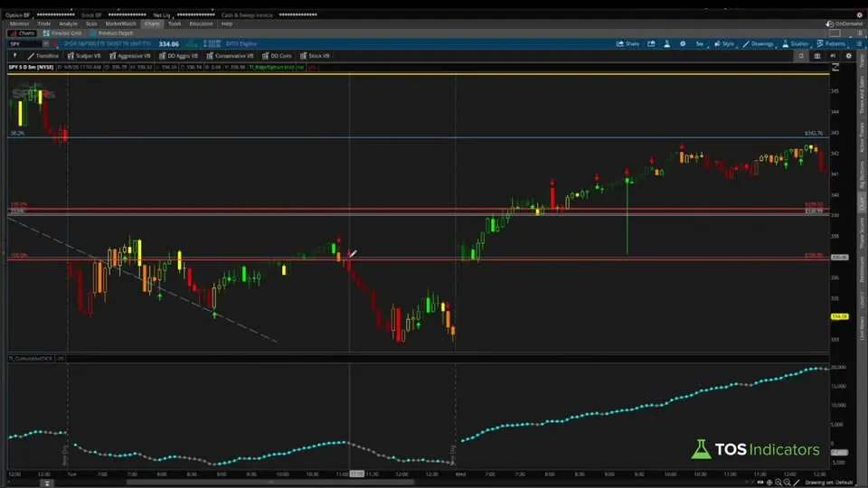Switch to the Analyze tab
Image resolution: width=868 pixels, height=488 pixels.
coord(68,23)
